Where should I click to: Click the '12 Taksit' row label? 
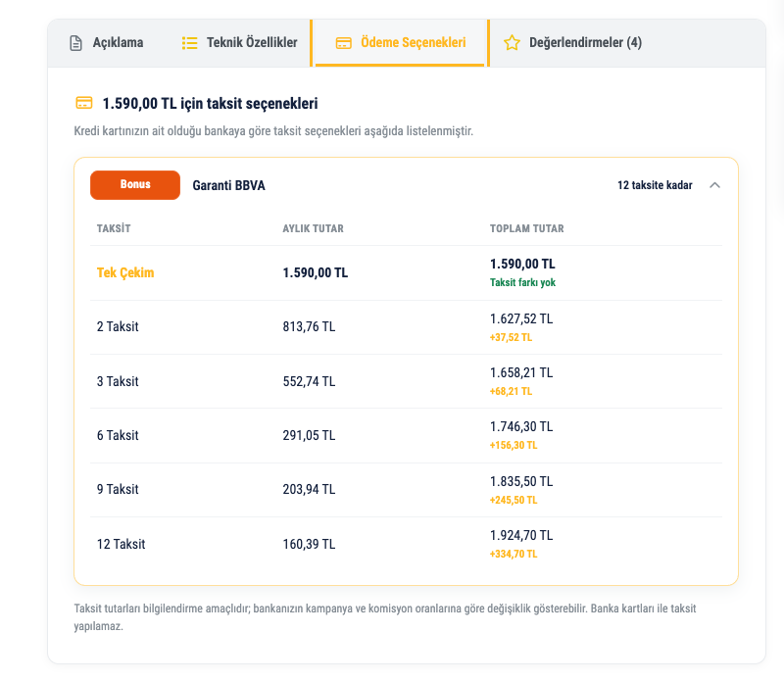121,544
